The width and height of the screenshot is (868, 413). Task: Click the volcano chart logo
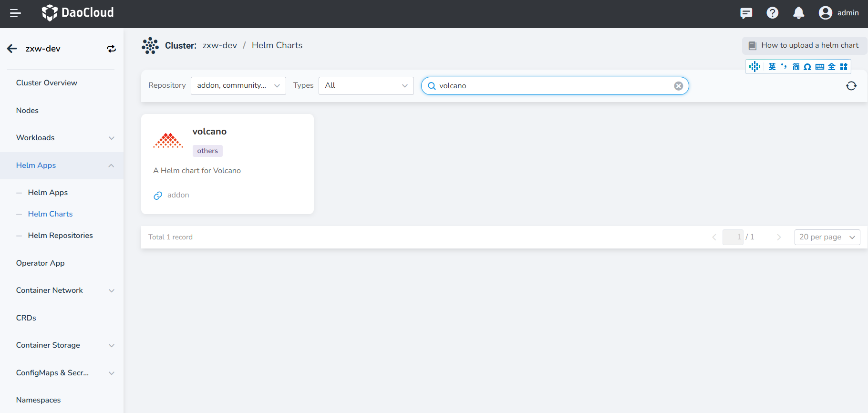click(x=168, y=141)
